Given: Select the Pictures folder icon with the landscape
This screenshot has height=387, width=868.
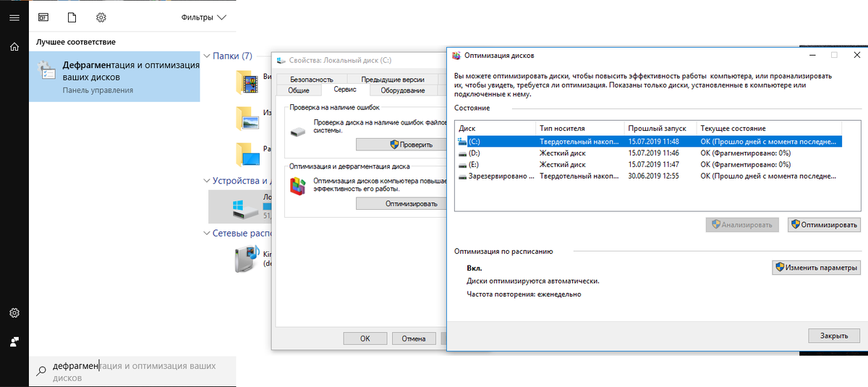Looking at the screenshot, I should [247, 119].
